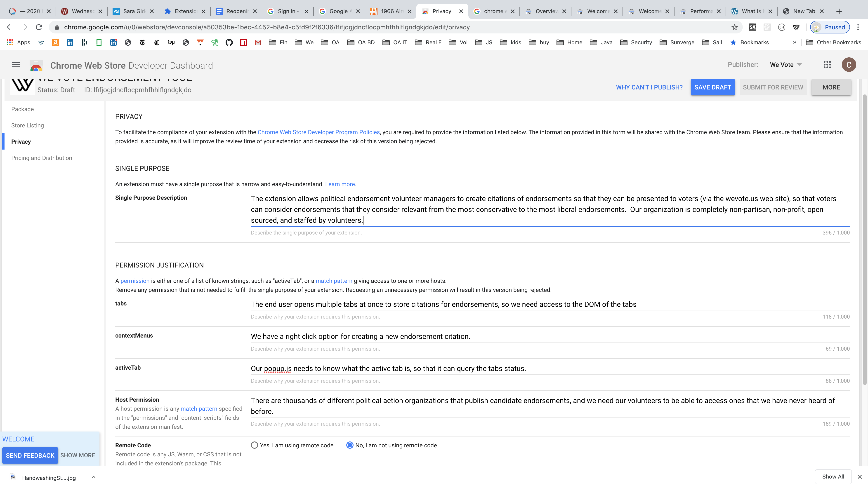Open the GitHub bookmark icon
This screenshot has width=868, height=488.
[x=229, y=42]
